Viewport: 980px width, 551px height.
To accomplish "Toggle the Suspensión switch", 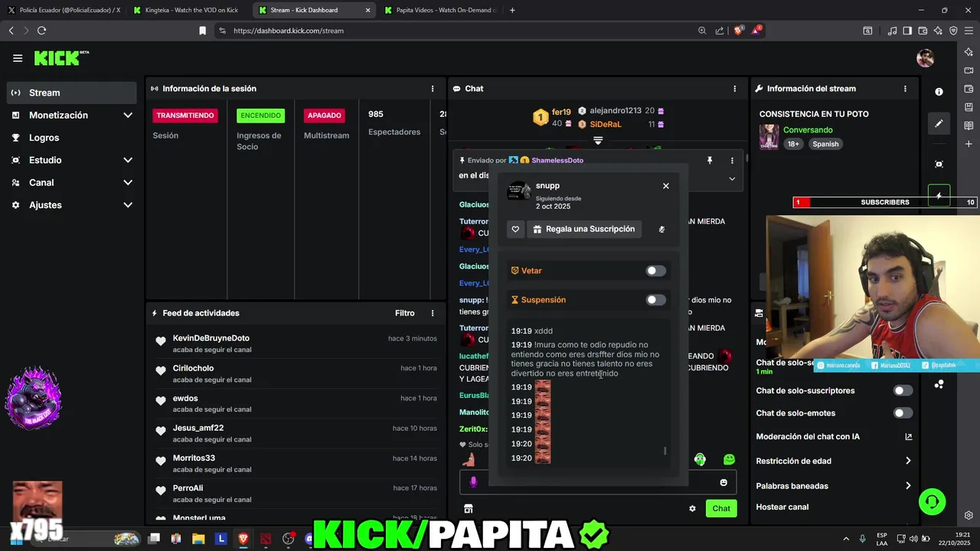I will click(655, 300).
